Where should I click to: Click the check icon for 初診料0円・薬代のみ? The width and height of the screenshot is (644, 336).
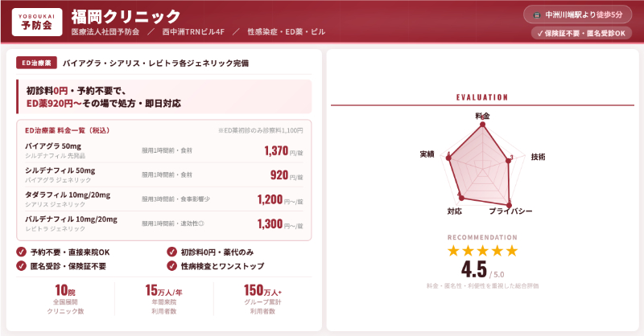click(x=171, y=252)
